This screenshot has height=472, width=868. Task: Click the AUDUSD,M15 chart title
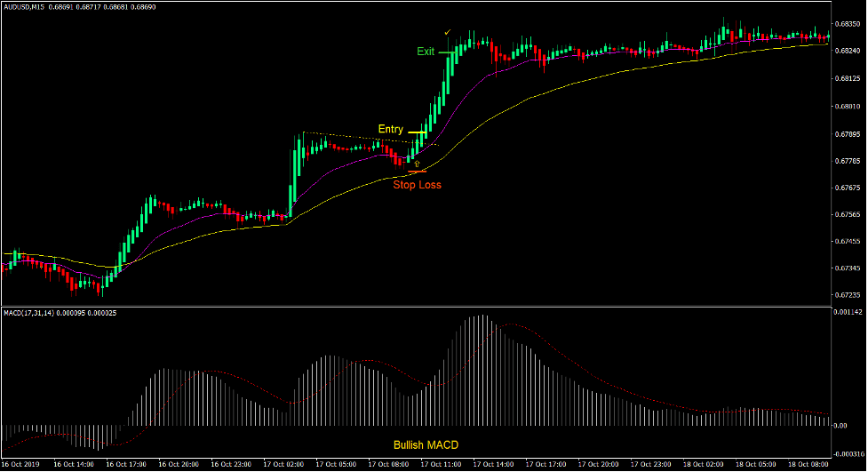tap(28, 6)
